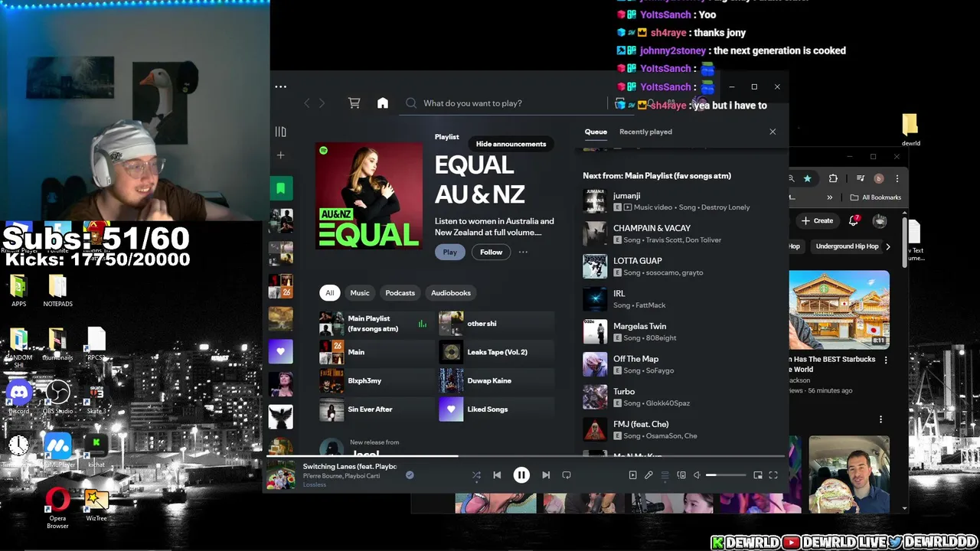Image resolution: width=980 pixels, height=551 pixels.
Task: Expand the hidden bookmarks chevron in Chrome
Action: [x=829, y=197]
